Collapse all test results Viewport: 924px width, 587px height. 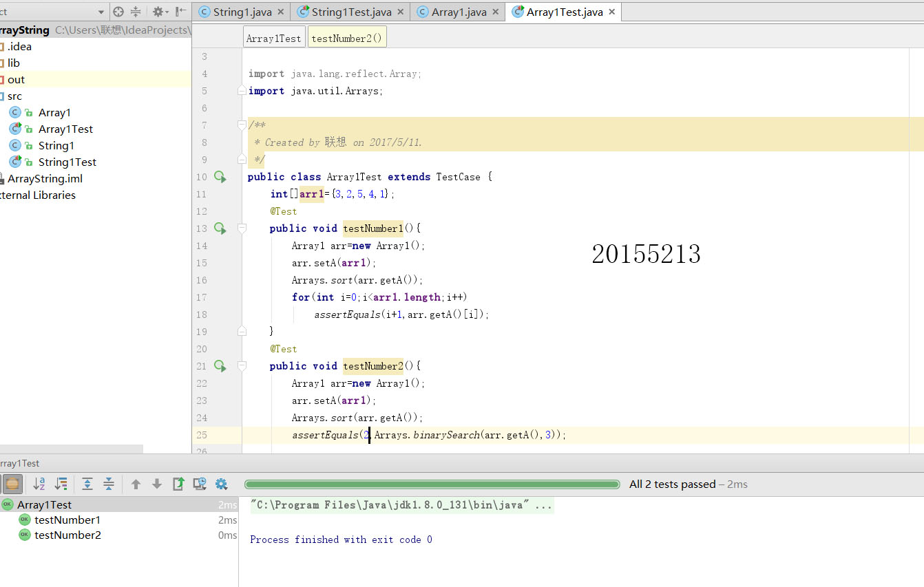coord(109,484)
